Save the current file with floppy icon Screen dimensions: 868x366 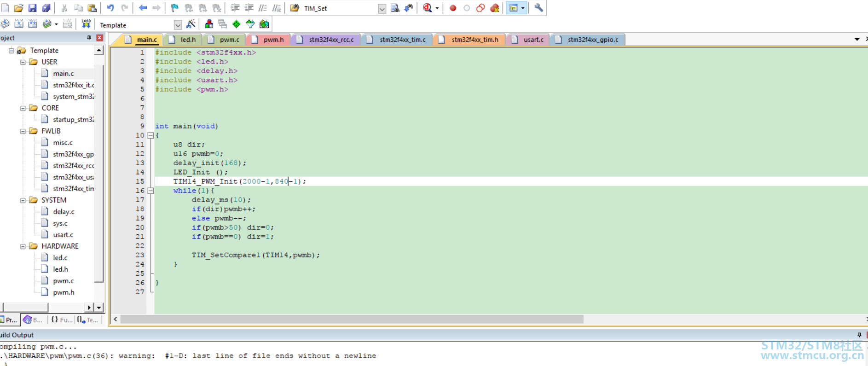click(33, 8)
